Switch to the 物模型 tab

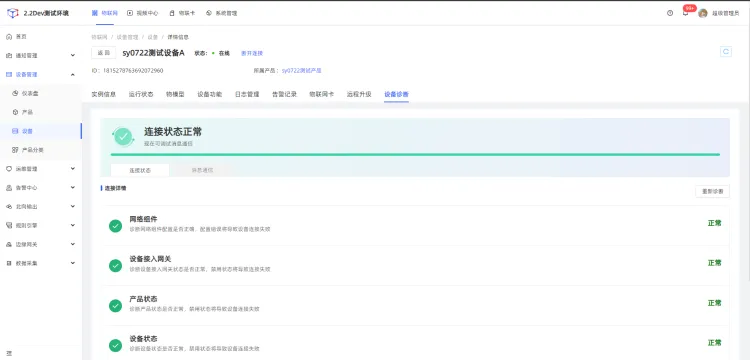tap(175, 94)
